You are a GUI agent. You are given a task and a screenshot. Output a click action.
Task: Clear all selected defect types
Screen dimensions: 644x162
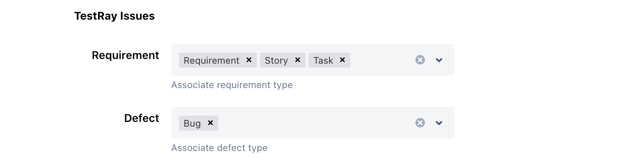[420, 123]
